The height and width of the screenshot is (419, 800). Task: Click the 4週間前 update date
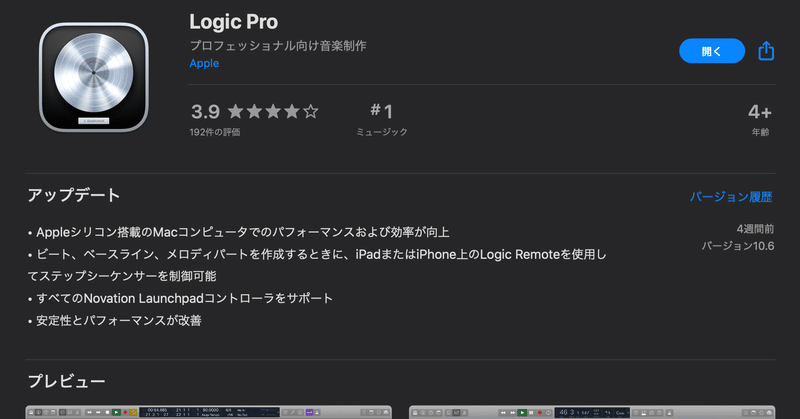click(755, 229)
